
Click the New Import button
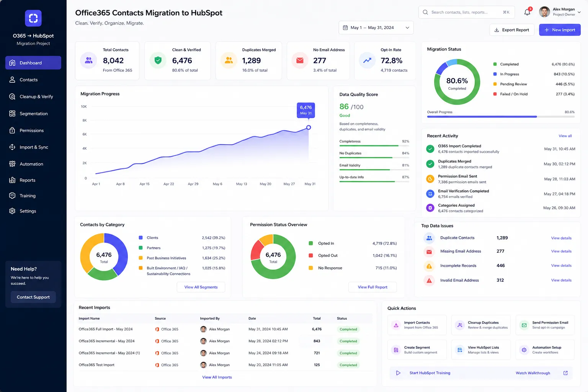point(560,30)
